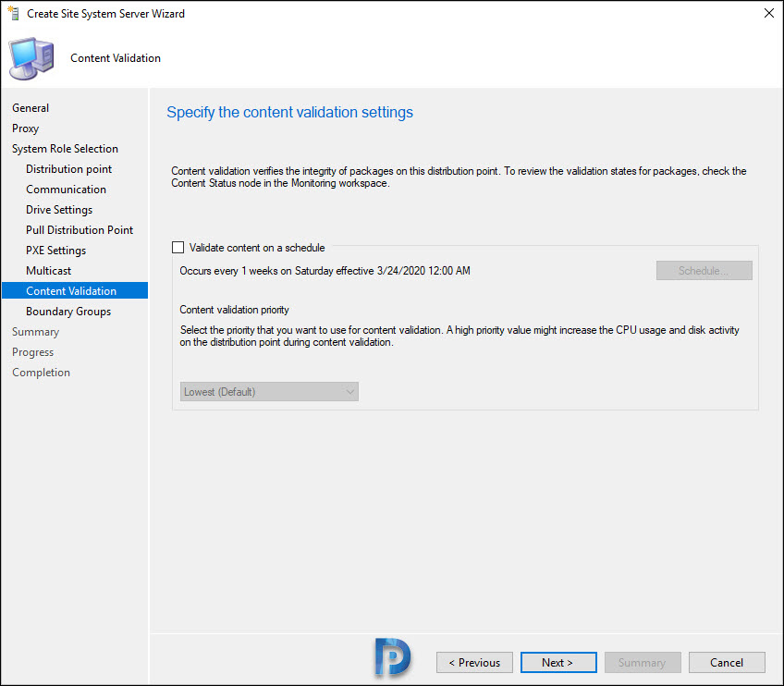Go to the Multicast step
The height and width of the screenshot is (686, 784).
(x=48, y=271)
